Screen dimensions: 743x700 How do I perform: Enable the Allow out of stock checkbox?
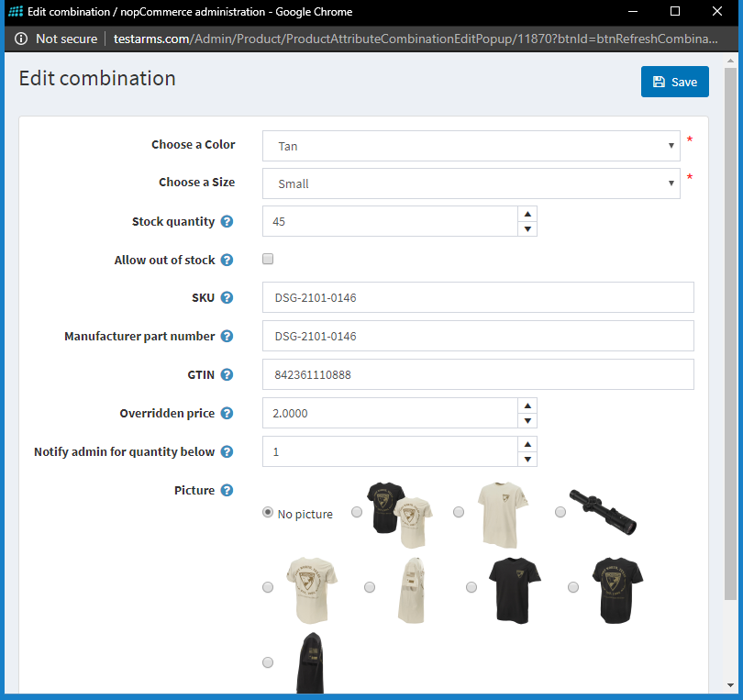point(267,259)
